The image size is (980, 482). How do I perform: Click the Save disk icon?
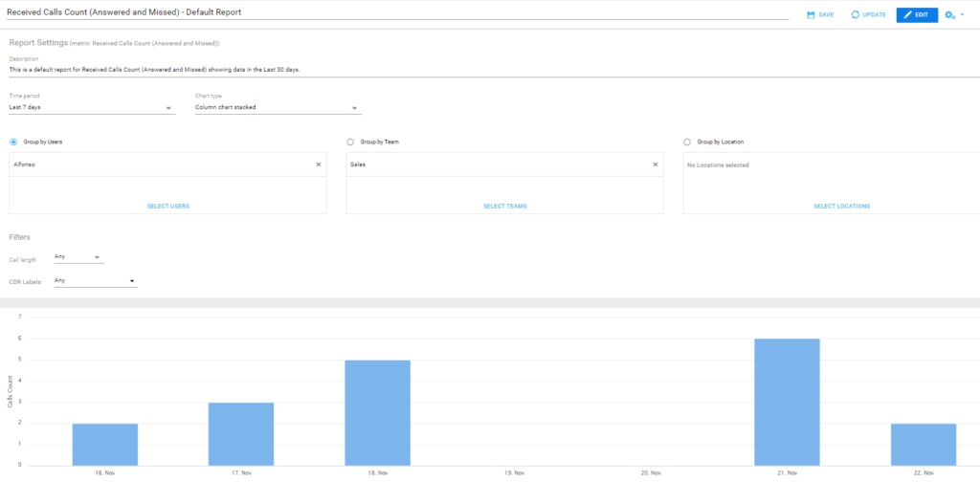(x=811, y=14)
